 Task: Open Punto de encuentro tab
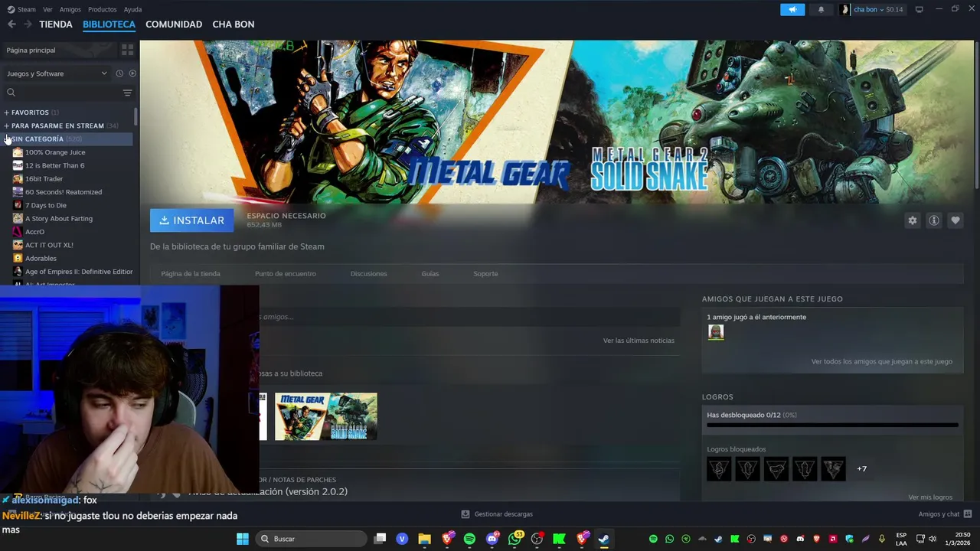coord(286,273)
